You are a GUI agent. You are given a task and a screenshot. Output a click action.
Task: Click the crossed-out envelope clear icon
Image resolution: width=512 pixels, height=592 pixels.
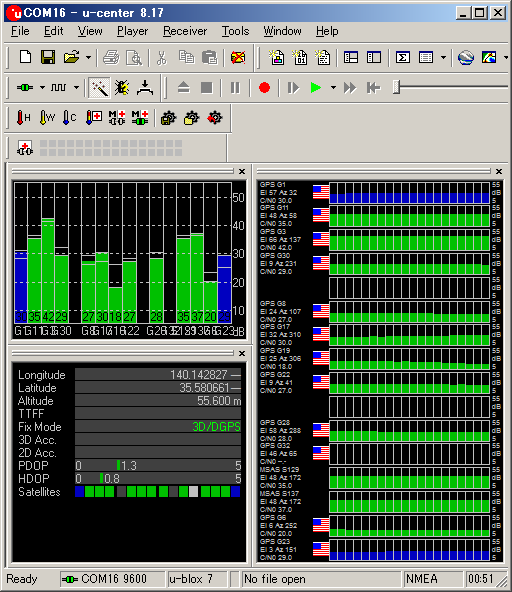click(238, 57)
